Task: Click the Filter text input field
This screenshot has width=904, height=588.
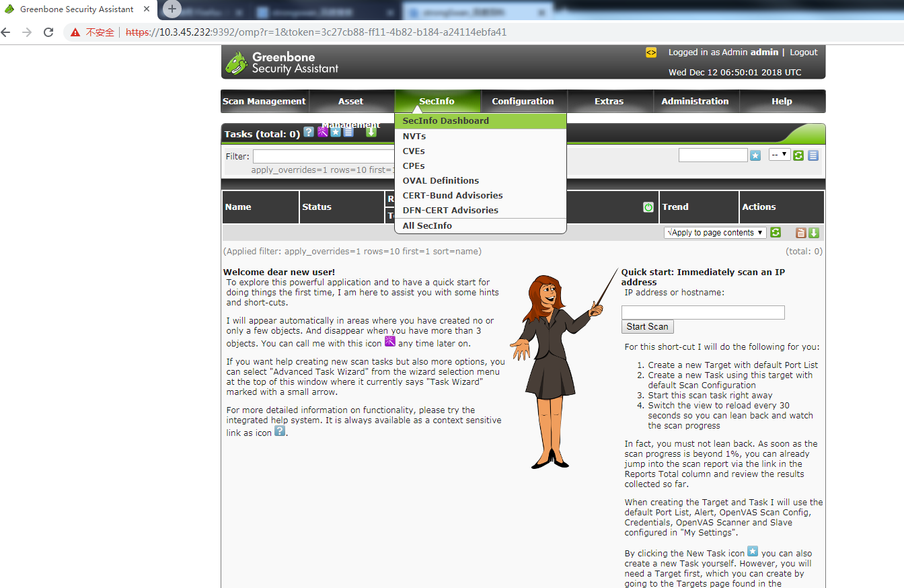Action: (x=324, y=156)
